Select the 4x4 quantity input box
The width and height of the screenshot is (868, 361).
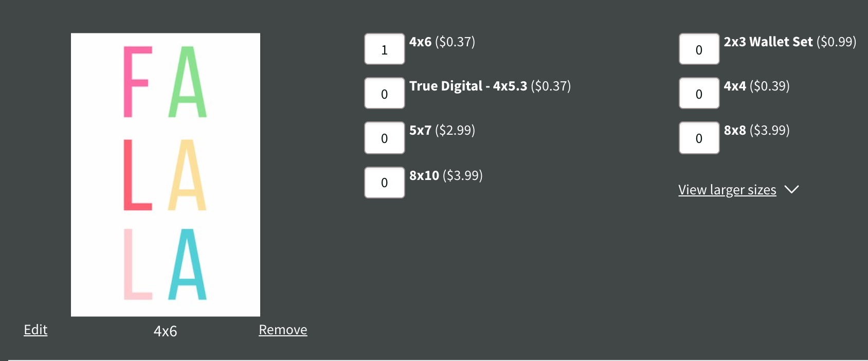(699, 94)
